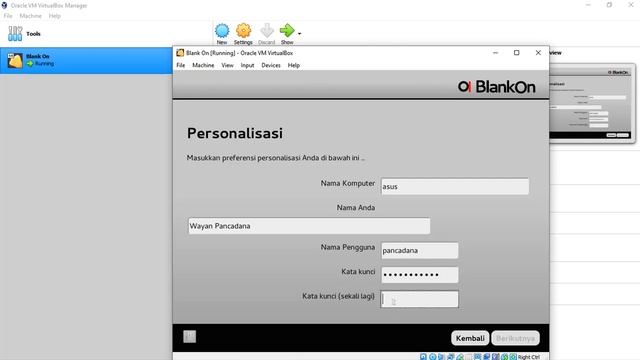Click the Personalisasi heading
The image size is (640, 360).
coord(235,133)
